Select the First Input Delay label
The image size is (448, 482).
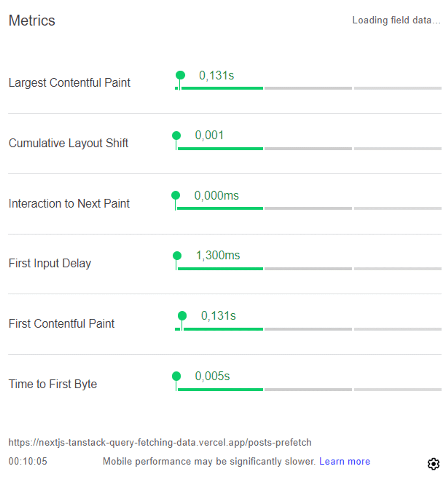tap(50, 263)
